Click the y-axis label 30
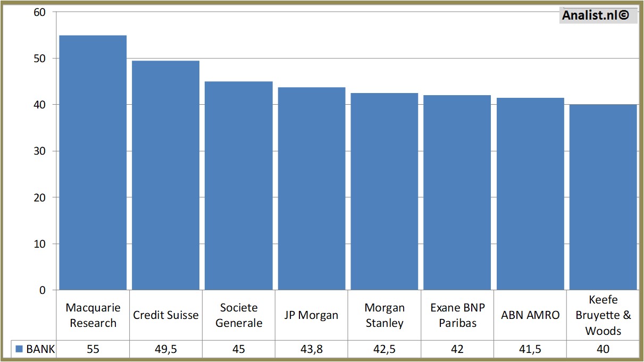644x362 pixels. (x=39, y=151)
